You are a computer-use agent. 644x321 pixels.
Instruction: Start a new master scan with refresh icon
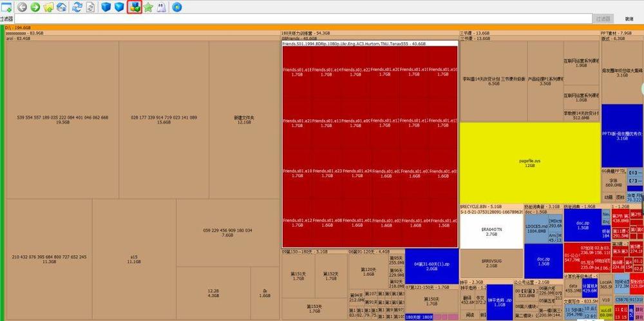77,7
